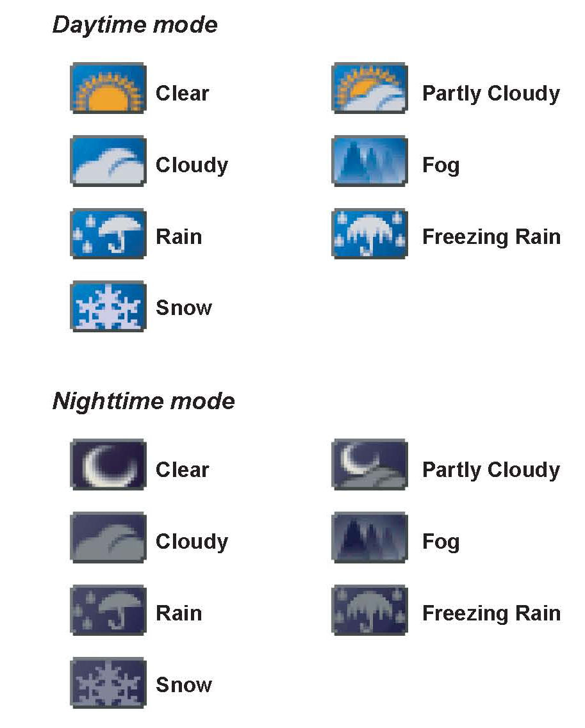Select the nighttime Partly Cloudy icon
Screen dimensions: 585x728
click(369, 464)
